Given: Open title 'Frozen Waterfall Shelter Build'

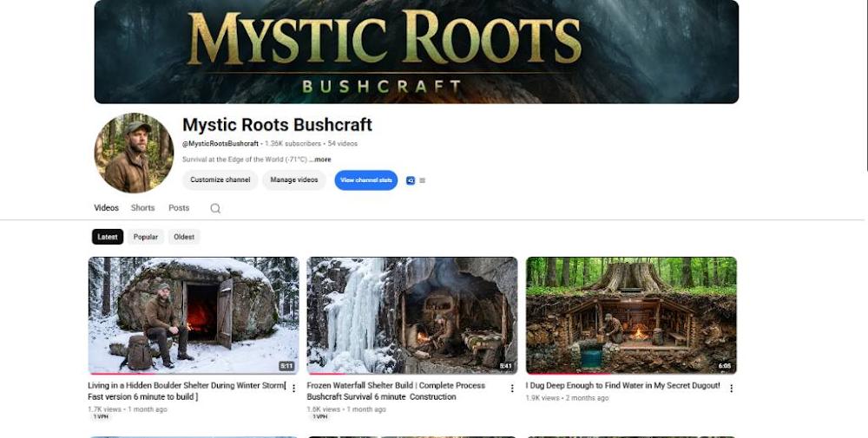Looking at the screenshot, I should point(396,391).
